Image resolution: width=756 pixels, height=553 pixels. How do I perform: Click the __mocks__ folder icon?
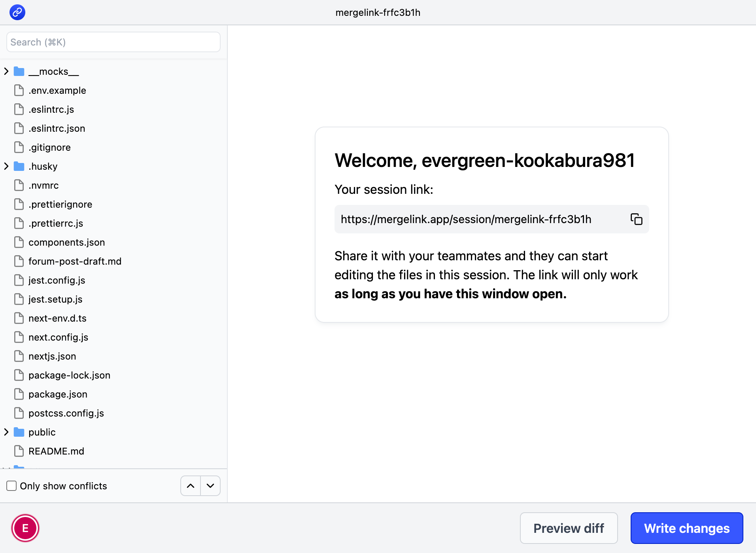(19, 72)
